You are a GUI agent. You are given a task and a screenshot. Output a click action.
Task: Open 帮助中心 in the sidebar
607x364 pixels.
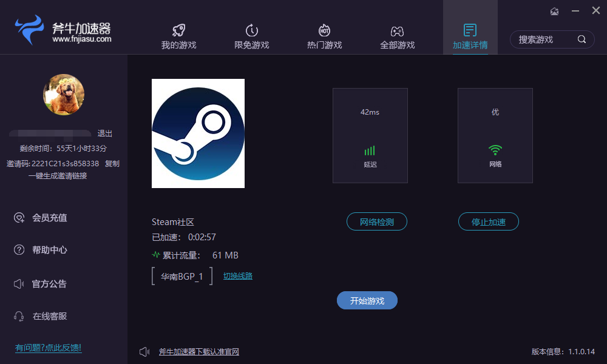40,250
